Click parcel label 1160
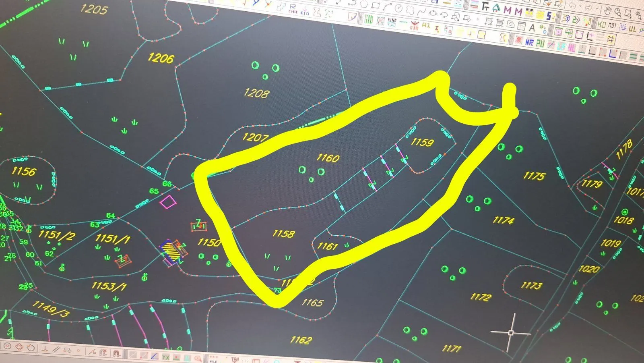Screen dimensions: 644x363 328,158
